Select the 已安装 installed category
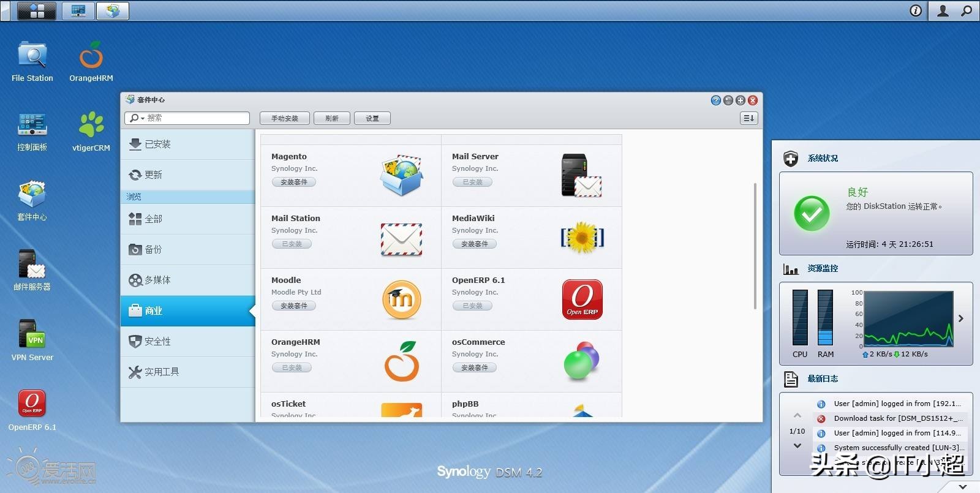Image resolution: width=980 pixels, height=493 pixels. 157,145
